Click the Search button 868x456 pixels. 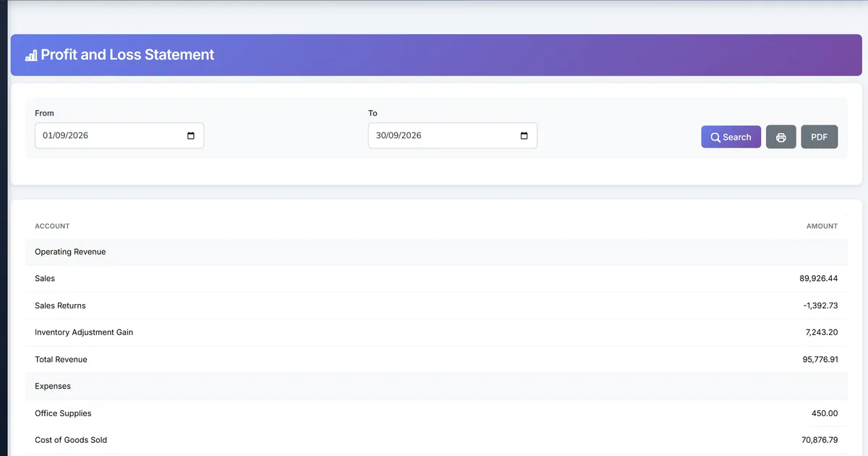731,137
